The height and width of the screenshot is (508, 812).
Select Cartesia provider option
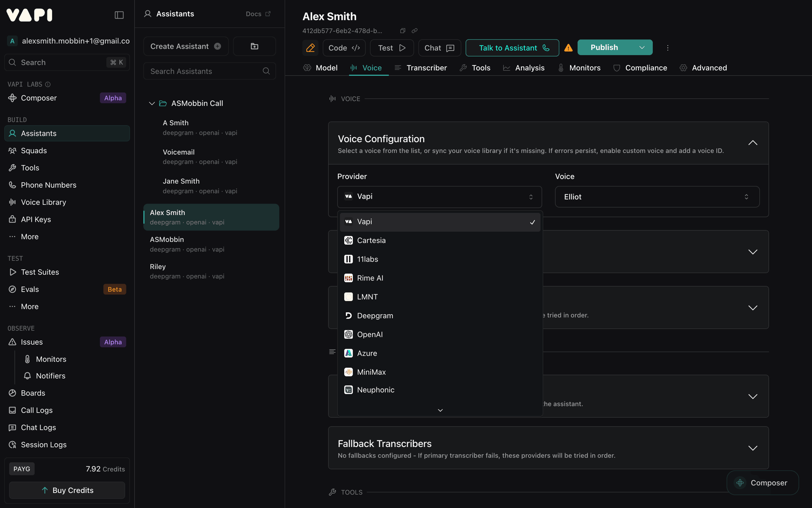440,240
